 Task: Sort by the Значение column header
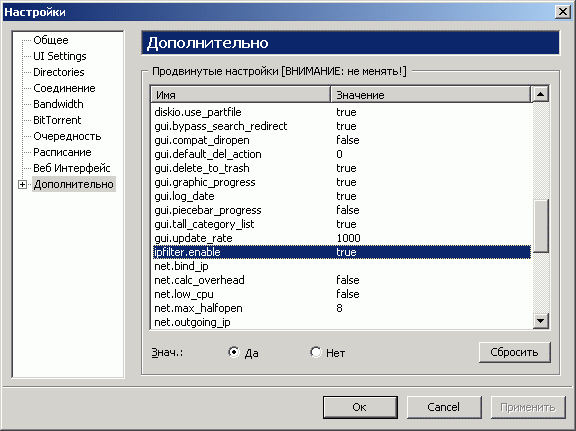[431, 95]
